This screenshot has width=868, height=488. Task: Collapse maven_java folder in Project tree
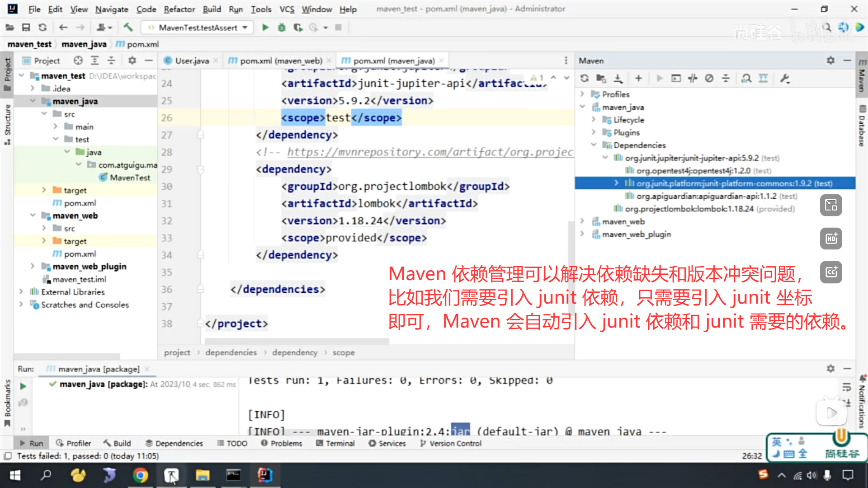click(x=33, y=101)
